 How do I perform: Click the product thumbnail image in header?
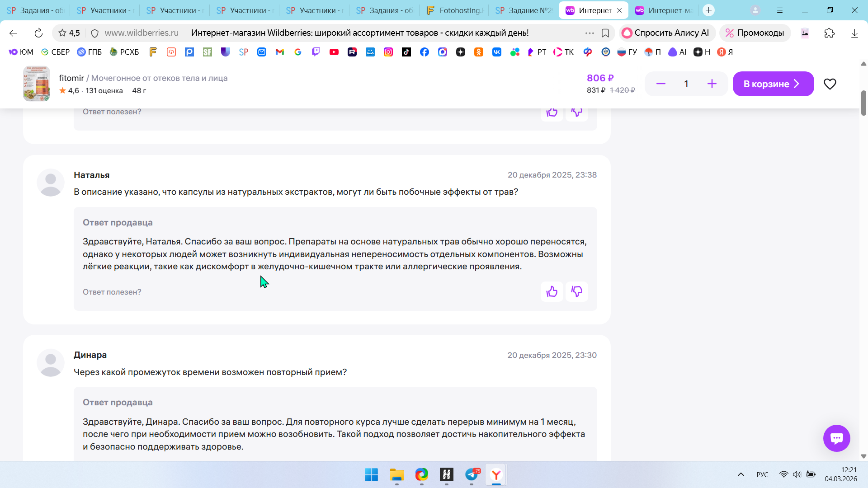click(37, 84)
